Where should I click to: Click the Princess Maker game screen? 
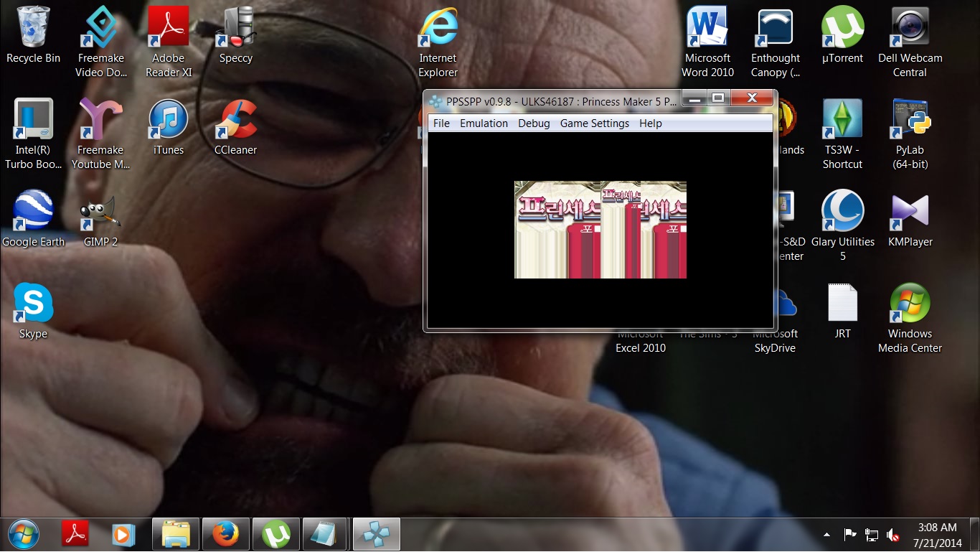(600, 230)
